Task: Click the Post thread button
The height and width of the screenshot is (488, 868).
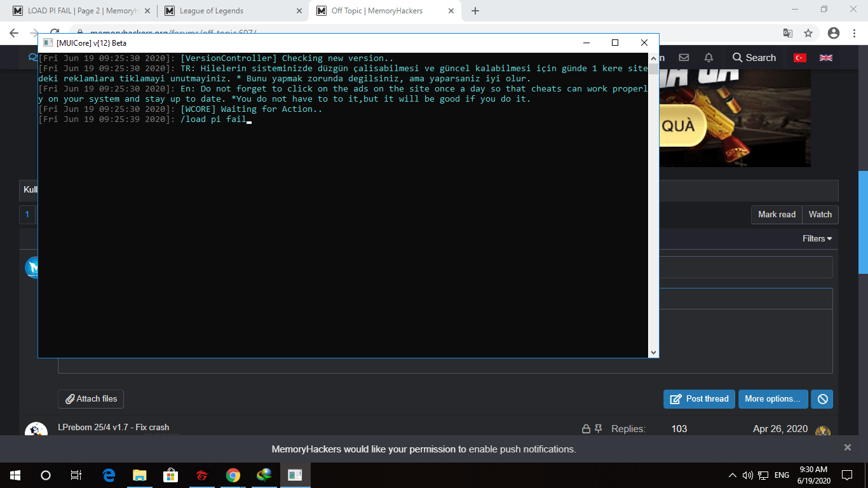Action: 700,399
